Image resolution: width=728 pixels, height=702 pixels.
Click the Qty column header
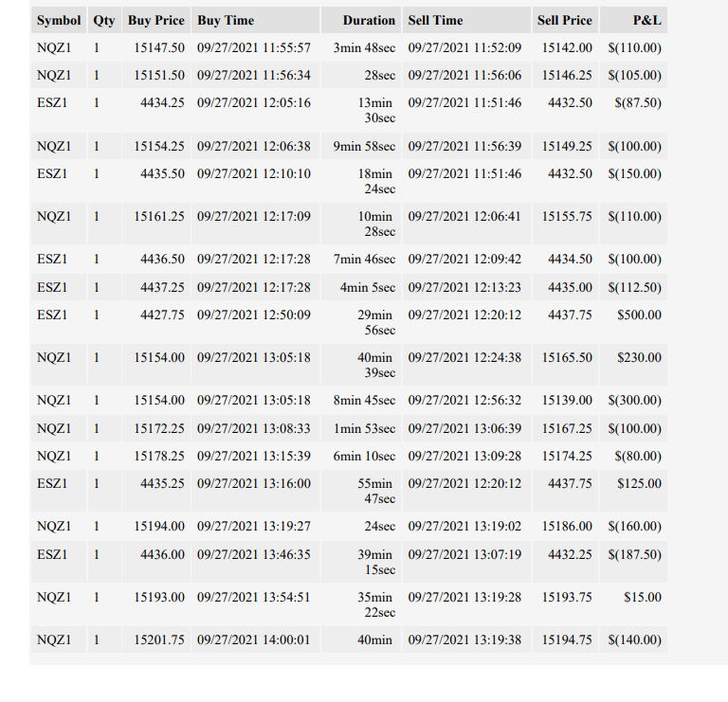coord(104,21)
